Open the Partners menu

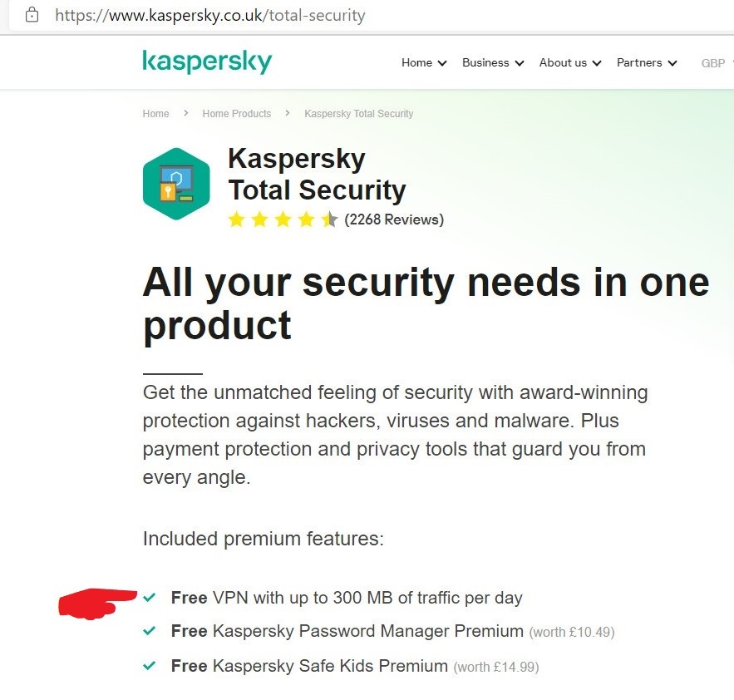pyautogui.click(x=647, y=63)
